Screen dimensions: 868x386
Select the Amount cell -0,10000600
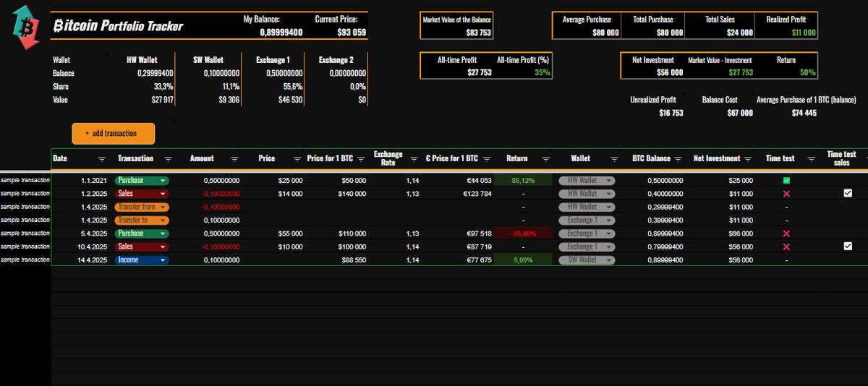click(x=221, y=207)
